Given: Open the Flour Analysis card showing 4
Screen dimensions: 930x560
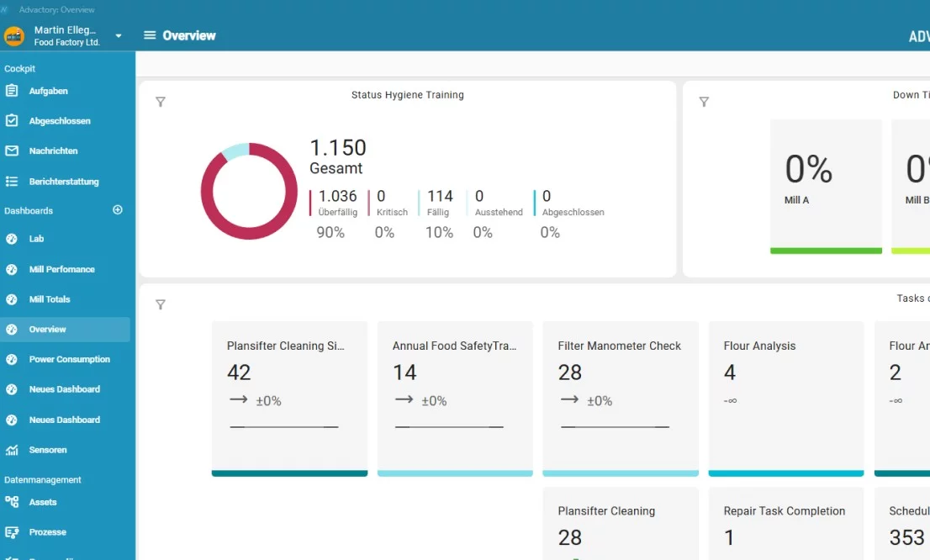Looking at the screenshot, I should tap(786, 399).
